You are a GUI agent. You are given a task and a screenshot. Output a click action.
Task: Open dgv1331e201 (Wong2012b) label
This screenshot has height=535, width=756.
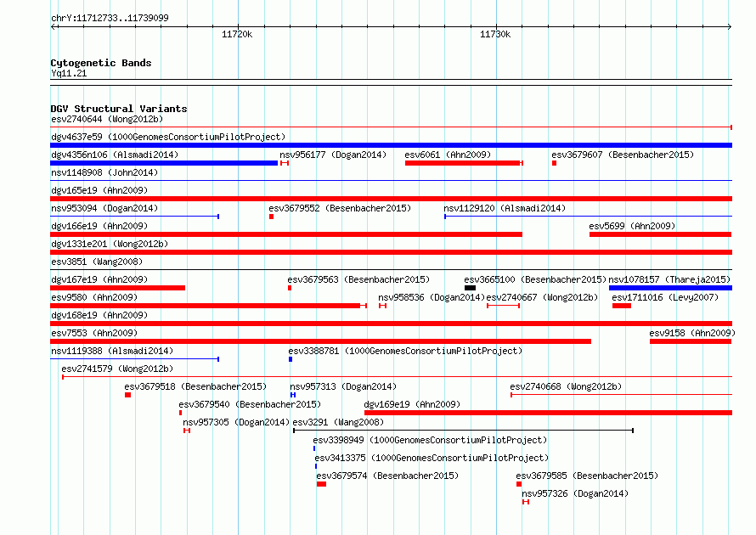point(110,244)
